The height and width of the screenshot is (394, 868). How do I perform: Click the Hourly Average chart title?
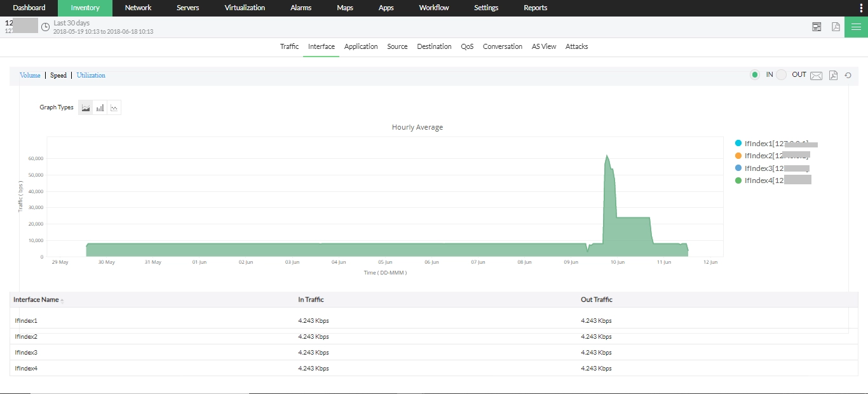[x=417, y=127]
